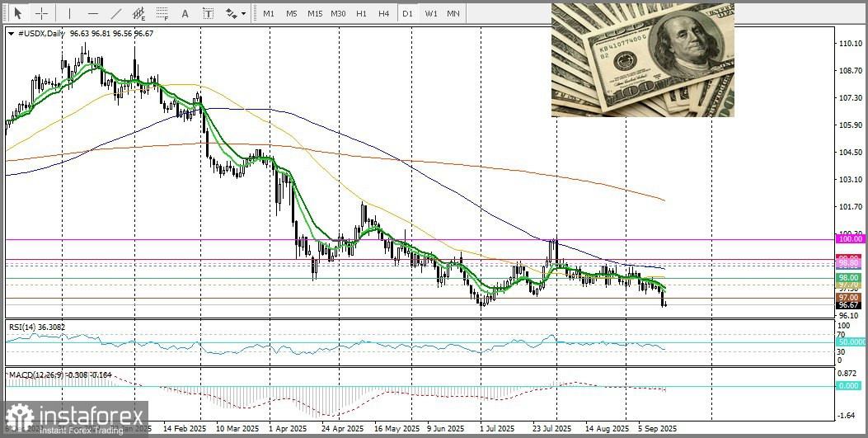Choose the horizontal line drawing tool

tap(93, 13)
